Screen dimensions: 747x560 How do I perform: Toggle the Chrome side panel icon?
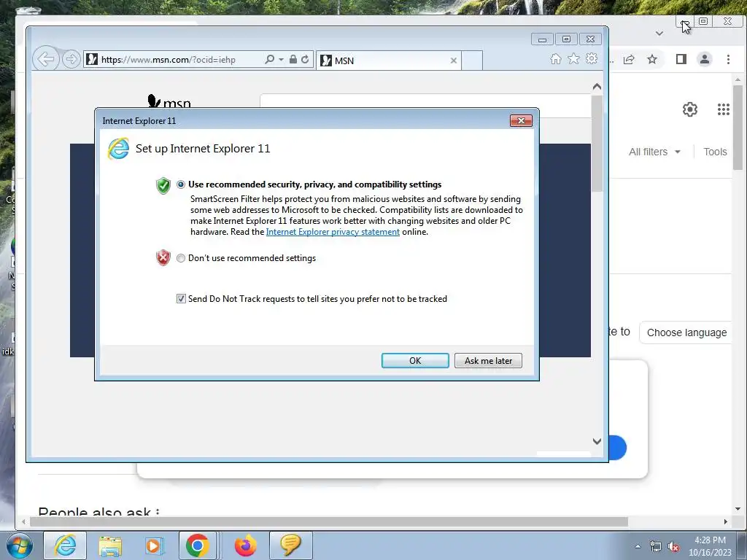(x=681, y=59)
